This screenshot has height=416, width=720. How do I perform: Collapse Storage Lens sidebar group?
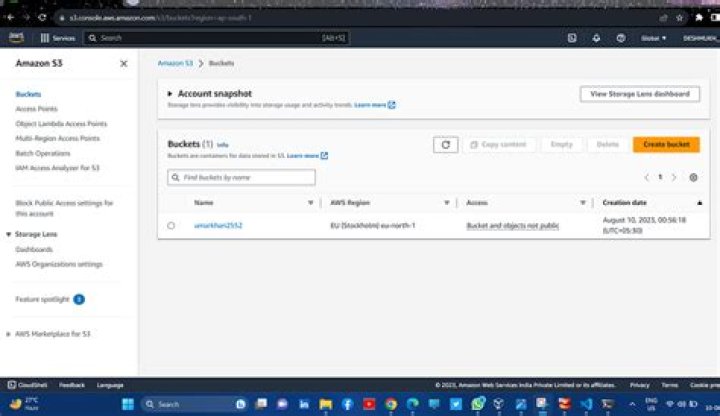8,234
